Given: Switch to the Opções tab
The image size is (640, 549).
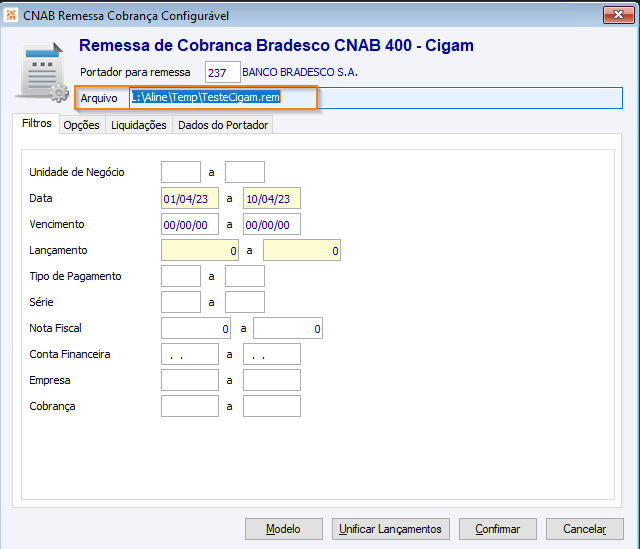Looking at the screenshot, I should tap(81, 125).
